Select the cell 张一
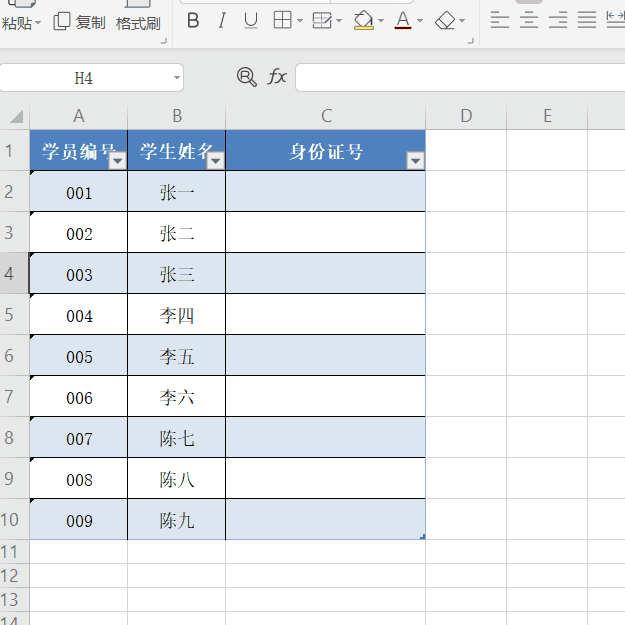The width and height of the screenshot is (625, 625). click(x=177, y=192)
